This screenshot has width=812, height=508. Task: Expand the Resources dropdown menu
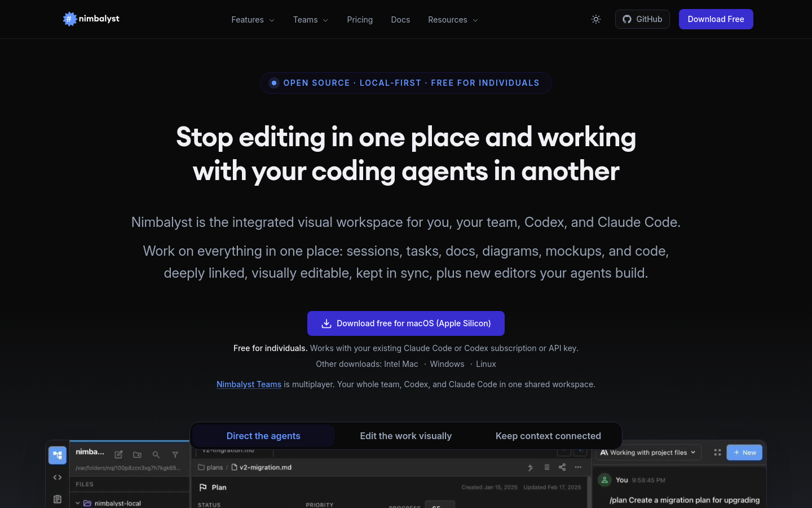(453, 20)
